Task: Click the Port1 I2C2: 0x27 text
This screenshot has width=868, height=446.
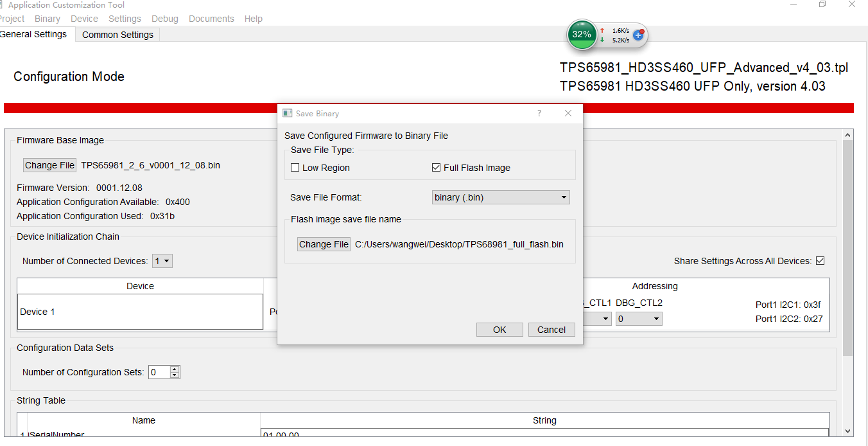Action: pos(788,319)
